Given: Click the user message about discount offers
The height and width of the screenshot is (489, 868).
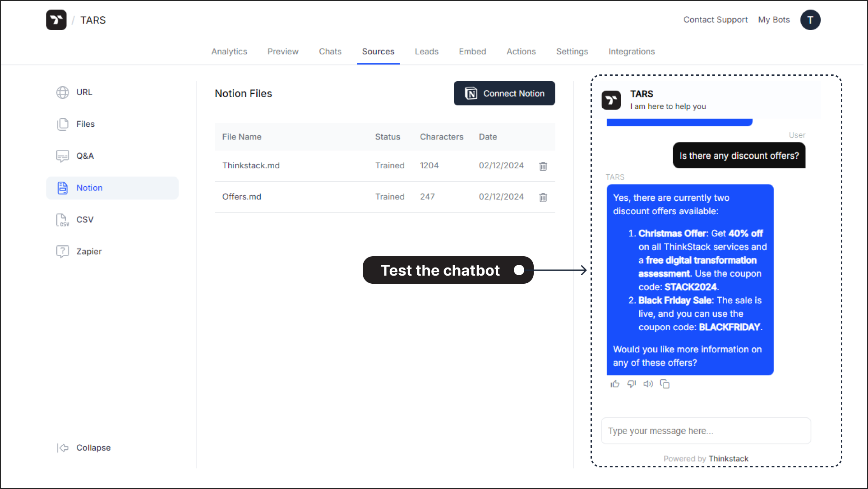Looking at the screenshot, I should [739, 156].
